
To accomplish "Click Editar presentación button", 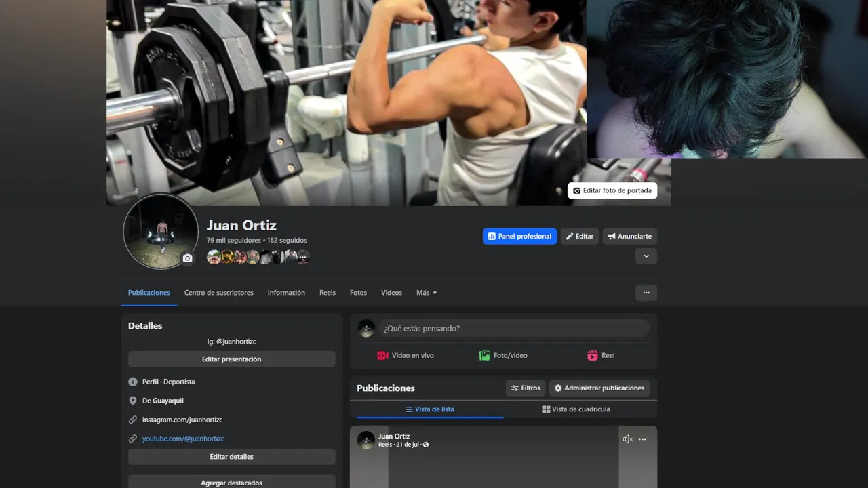I will tap(232, 359).
